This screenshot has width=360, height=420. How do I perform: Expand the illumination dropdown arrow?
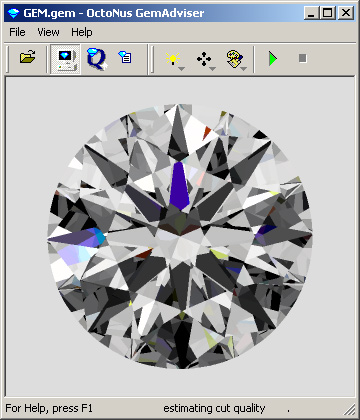181,69
